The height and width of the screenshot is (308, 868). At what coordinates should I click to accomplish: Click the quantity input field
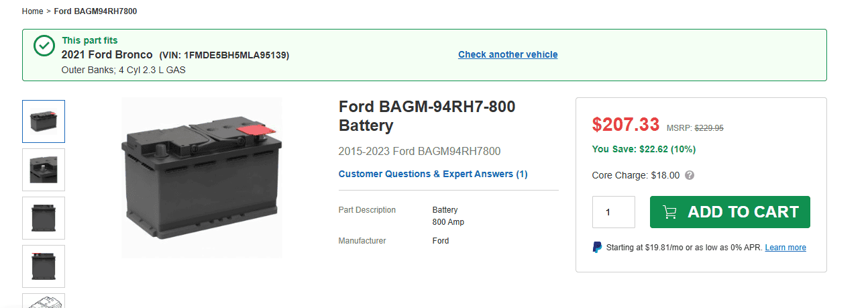[613, 212]
